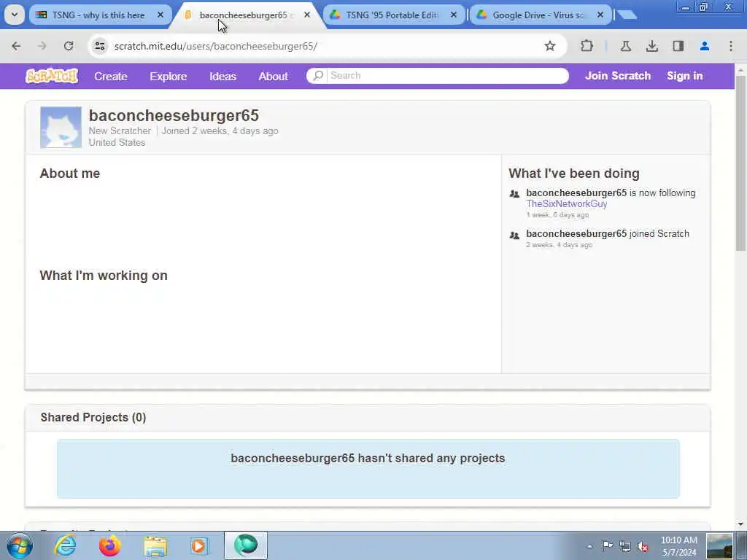Go back using the browser back arrow
This screenshot has height=560, width=747.
(x=16, y=46)
